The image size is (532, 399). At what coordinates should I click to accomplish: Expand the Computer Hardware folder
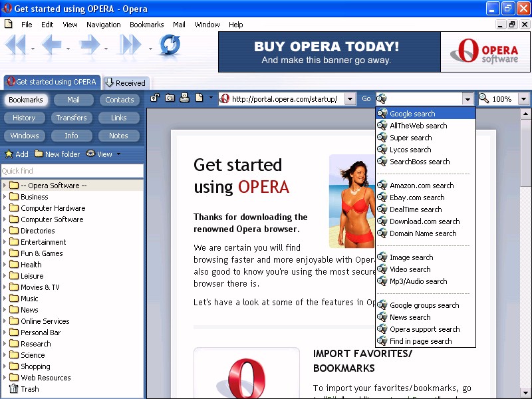(x=5, y=207)
